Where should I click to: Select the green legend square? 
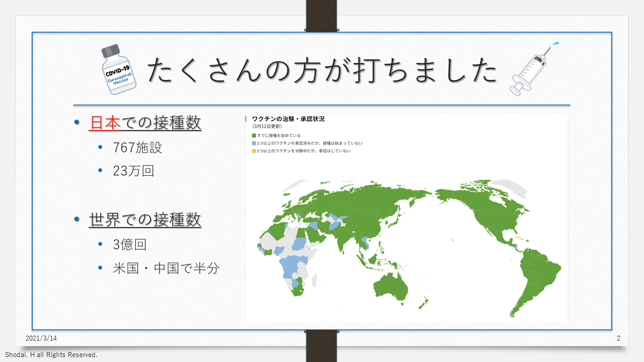(x=254, y=135)
